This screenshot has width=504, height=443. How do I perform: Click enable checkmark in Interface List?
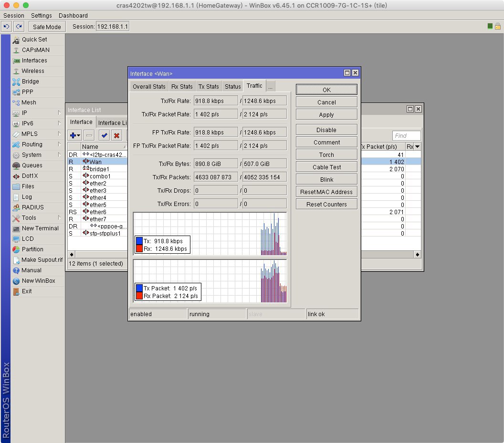point(104,135)
